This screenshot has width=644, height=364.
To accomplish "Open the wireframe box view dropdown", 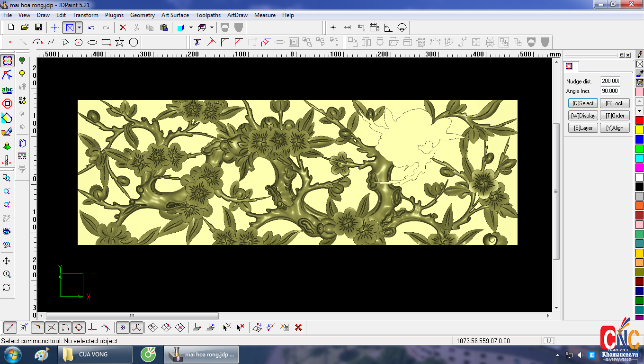I will 212,27.
